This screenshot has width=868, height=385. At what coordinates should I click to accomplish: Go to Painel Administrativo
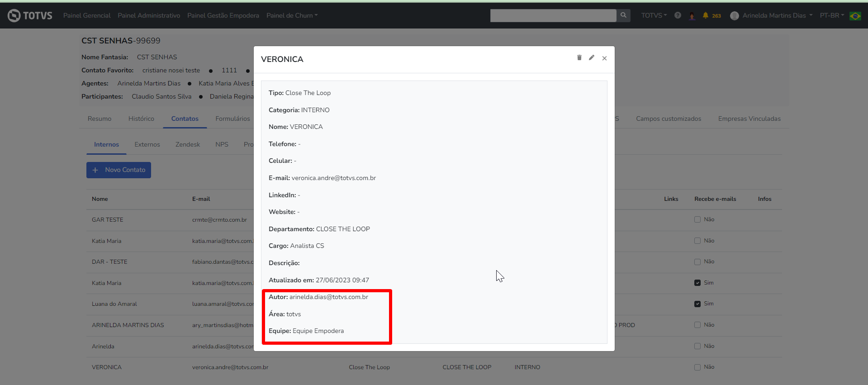pyautogui.click(x=149, y=15)
